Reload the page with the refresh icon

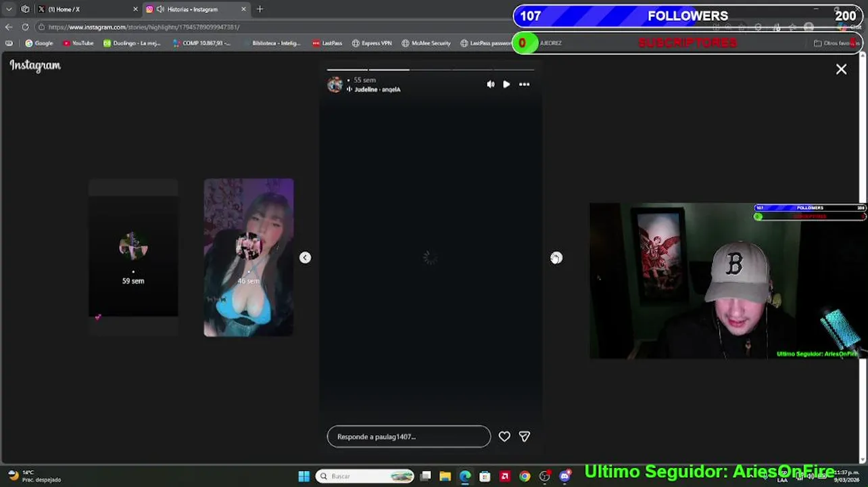(25, 27)
